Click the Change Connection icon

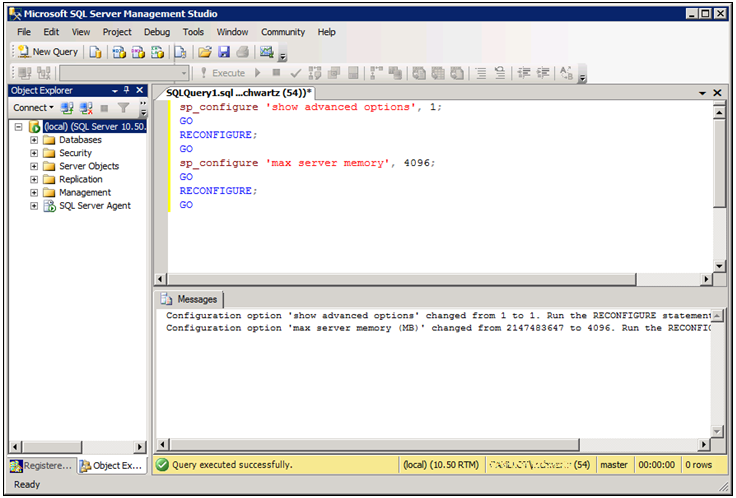pos(44,73)
